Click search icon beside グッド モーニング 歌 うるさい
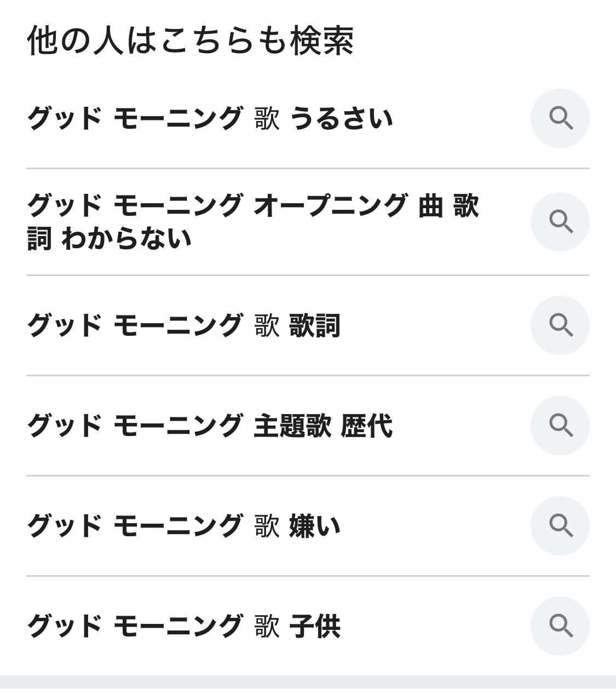The image size is (616, 694). (x=560, y=118)
